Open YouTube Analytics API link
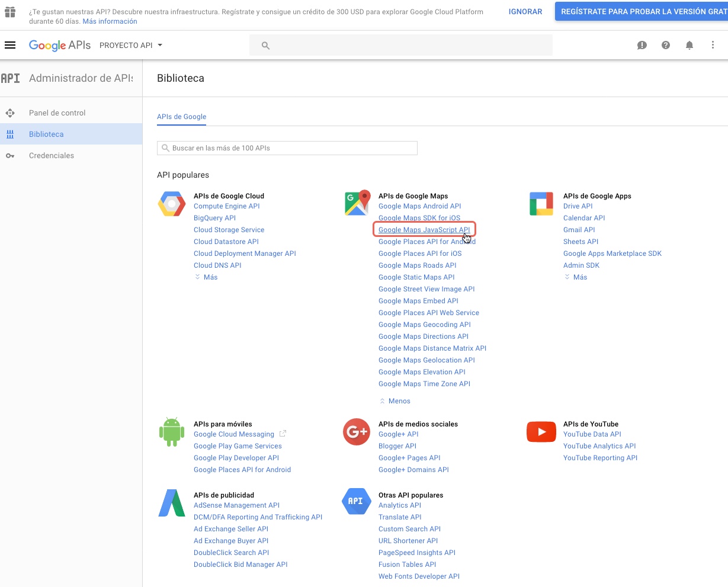This screenshot has height=587, width=728. pos(599,446)
